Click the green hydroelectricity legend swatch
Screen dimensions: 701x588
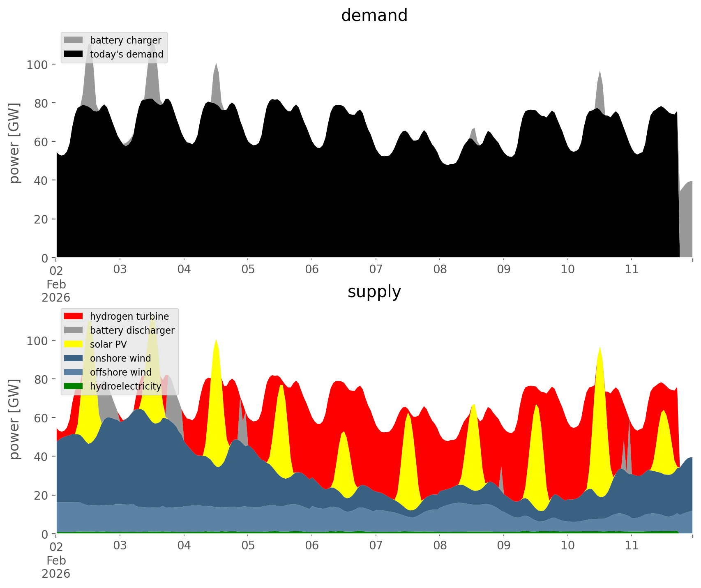[74, 386]
